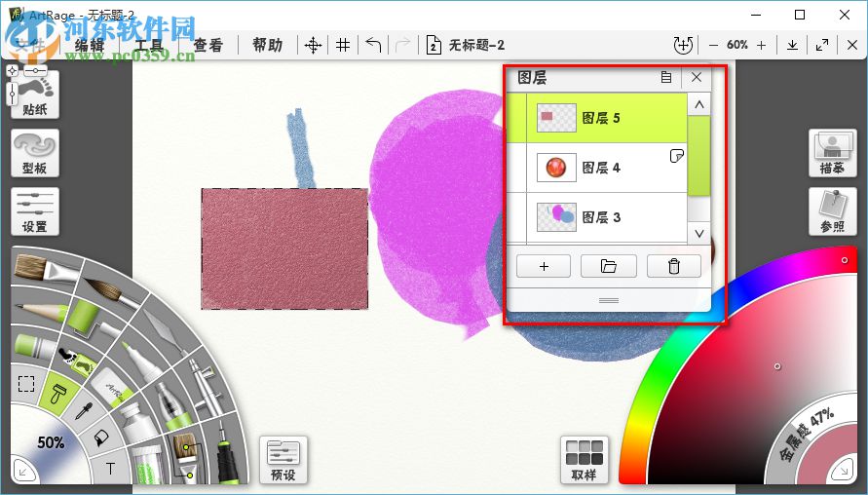Click the canvas rotation reset icon
The image size is (868, 495).
tap(683, 45)
